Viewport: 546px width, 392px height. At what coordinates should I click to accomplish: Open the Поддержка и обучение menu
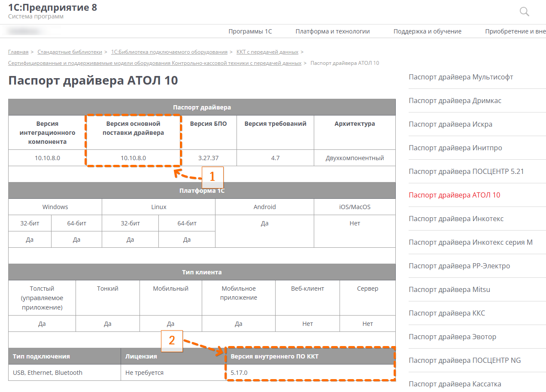pos(427,31)
